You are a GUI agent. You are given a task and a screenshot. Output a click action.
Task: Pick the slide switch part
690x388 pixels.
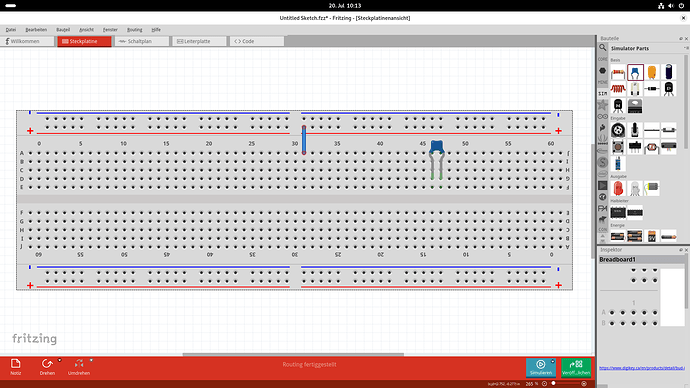click(x=635, y=147)
